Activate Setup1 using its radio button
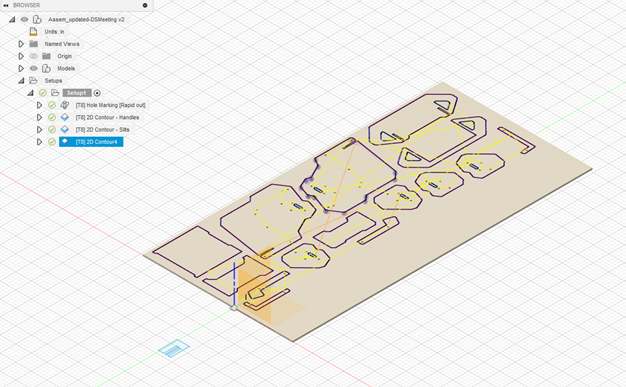Image resolution: width=626 pixels, height=387 pixels. click(97, 93)
